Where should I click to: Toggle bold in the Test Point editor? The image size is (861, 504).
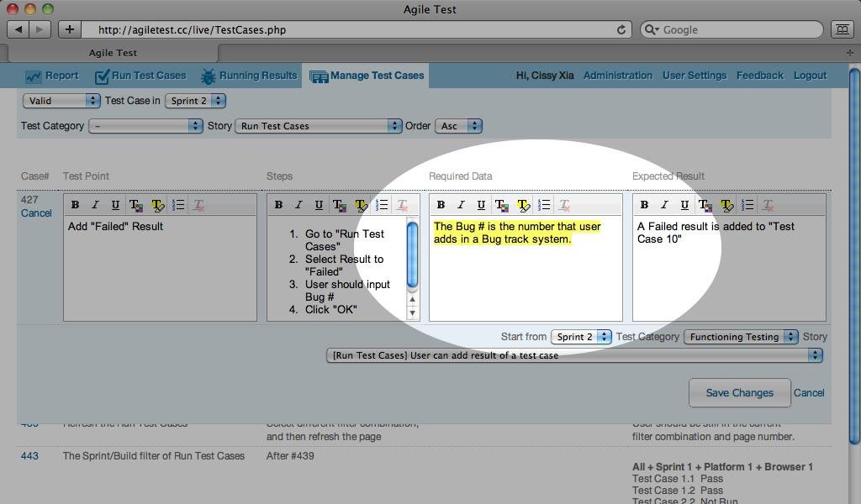tap(75, 204)
